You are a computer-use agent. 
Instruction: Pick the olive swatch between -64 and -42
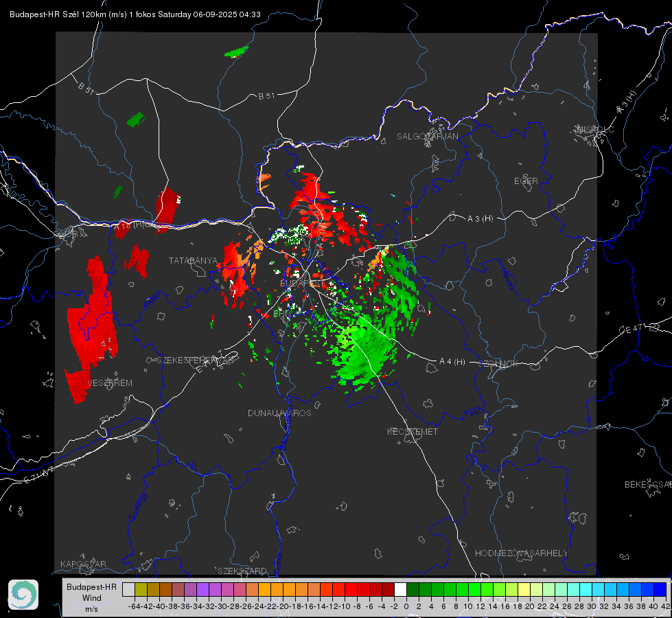[x=141, y=590]
